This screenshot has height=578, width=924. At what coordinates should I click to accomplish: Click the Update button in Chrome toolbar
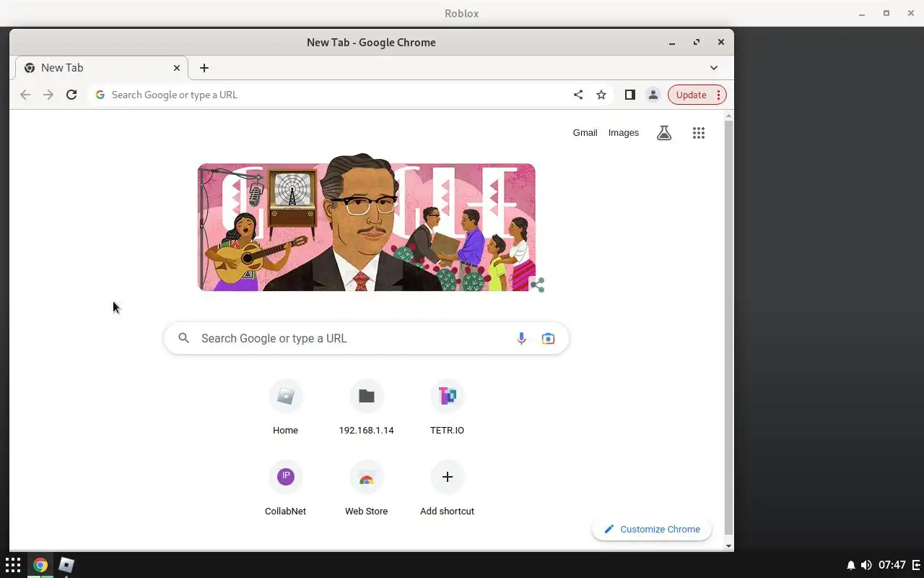pos(697,95)
